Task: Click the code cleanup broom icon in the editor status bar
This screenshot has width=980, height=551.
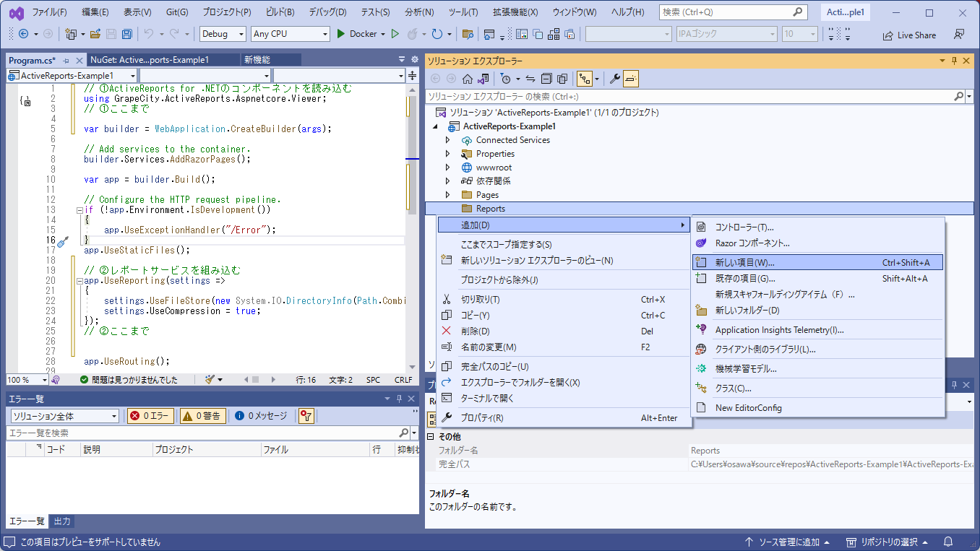Action: click(x=210, y=379)
